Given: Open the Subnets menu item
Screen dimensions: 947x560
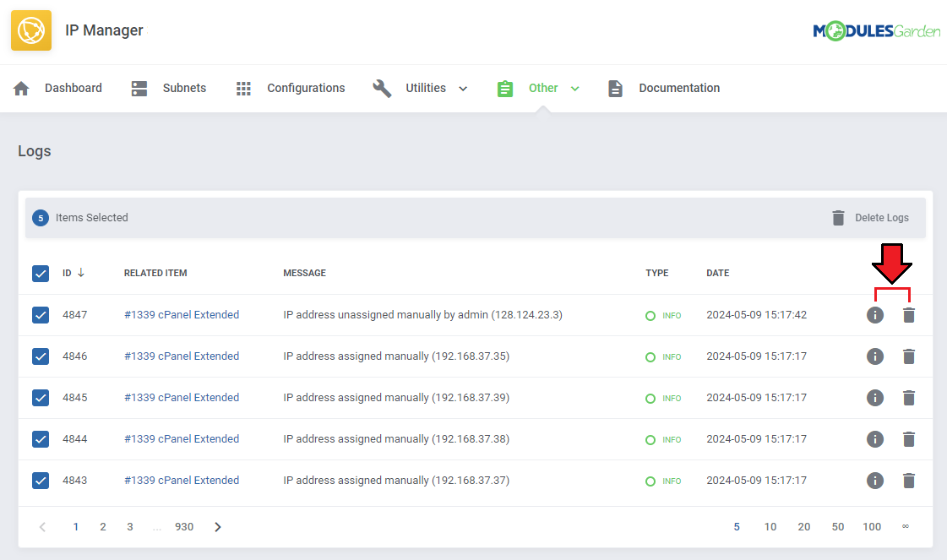Looking at the screenshot, I should click(x=184, y=88).
